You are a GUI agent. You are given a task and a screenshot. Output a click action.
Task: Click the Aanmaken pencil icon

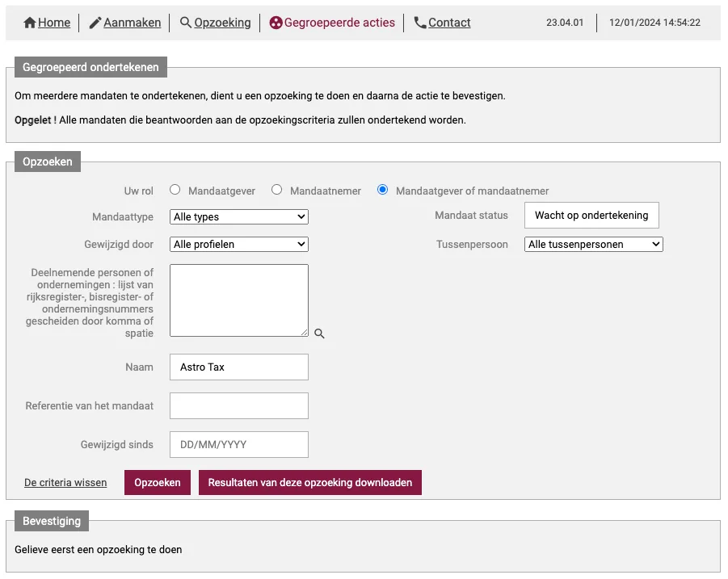[95, 23]
